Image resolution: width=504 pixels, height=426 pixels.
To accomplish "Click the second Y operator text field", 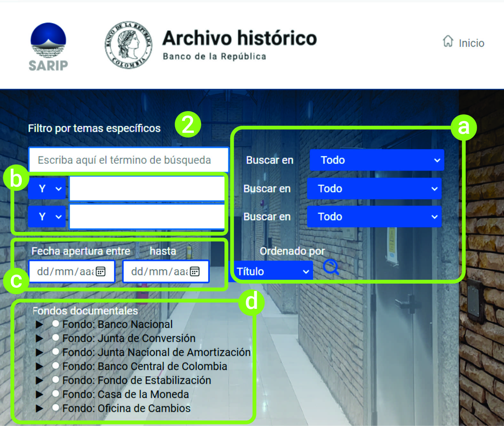I will (x=147, y=217).
